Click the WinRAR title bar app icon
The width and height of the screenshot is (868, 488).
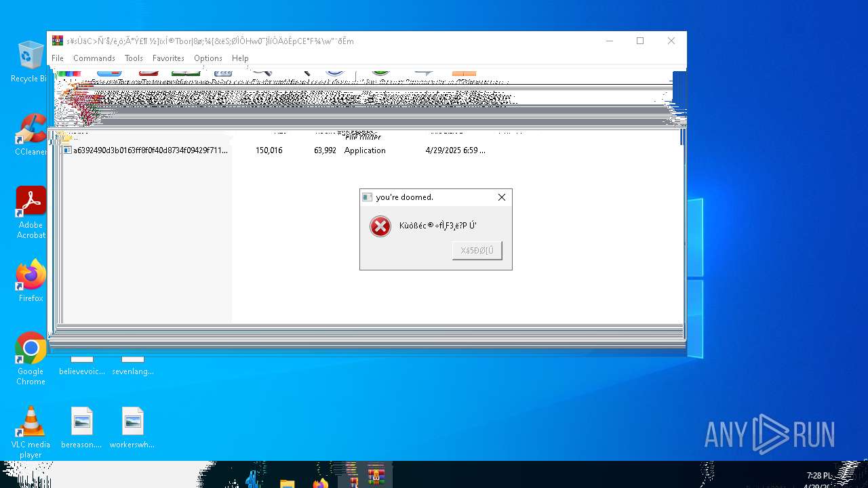58,41
